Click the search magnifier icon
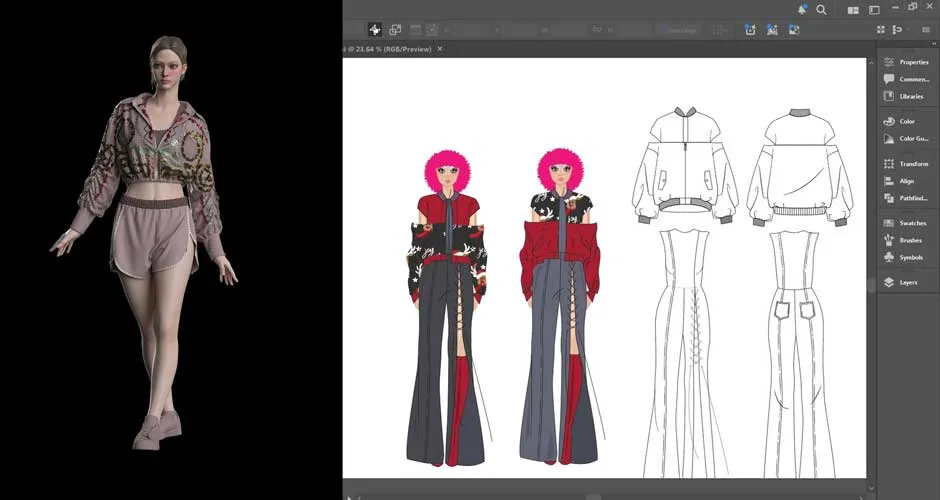This screenshot has width=940, height=500. point(821,10)
